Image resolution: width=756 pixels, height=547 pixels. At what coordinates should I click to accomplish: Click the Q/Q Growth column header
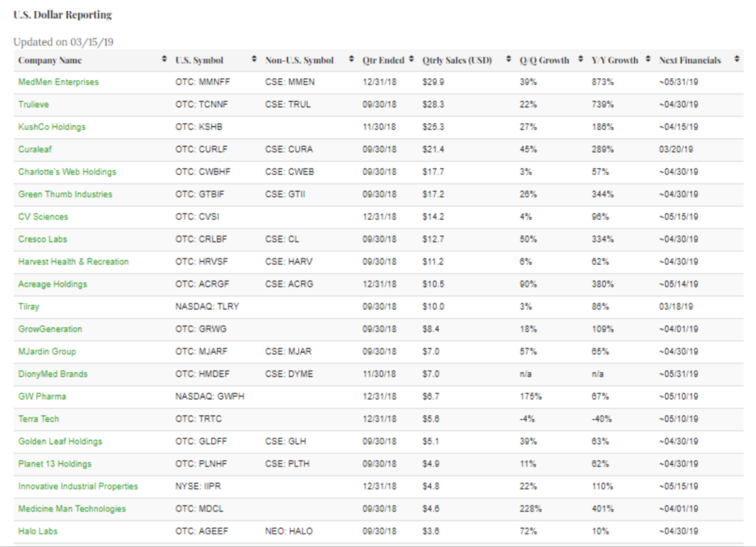pos(544,61)
